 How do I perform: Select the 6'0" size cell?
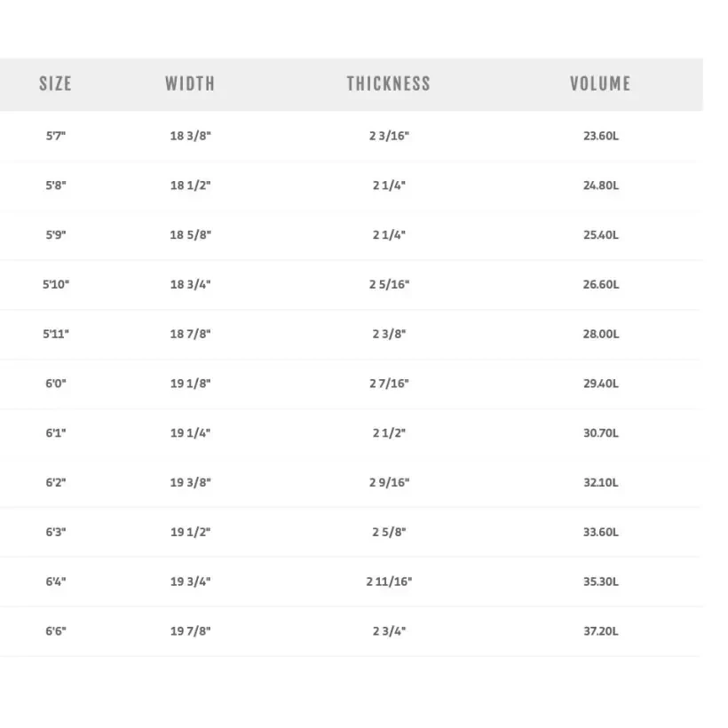[x=56, y=384]
